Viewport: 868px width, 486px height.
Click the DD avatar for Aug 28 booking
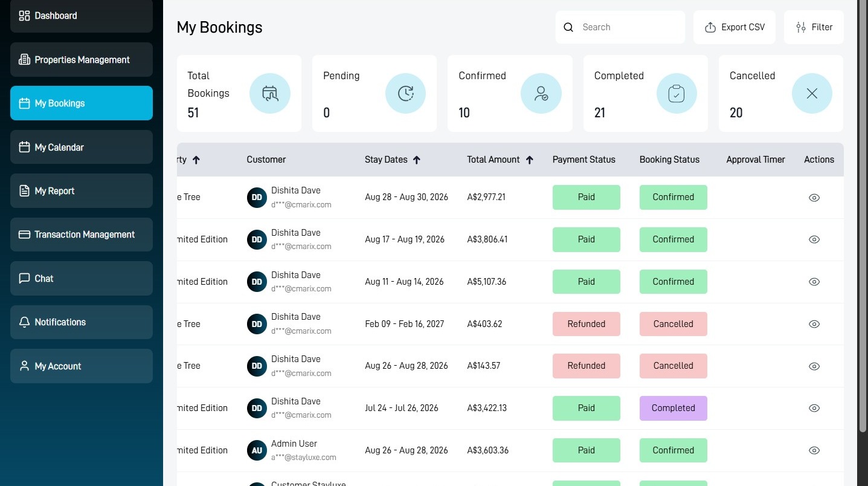[x=257, y=198]
